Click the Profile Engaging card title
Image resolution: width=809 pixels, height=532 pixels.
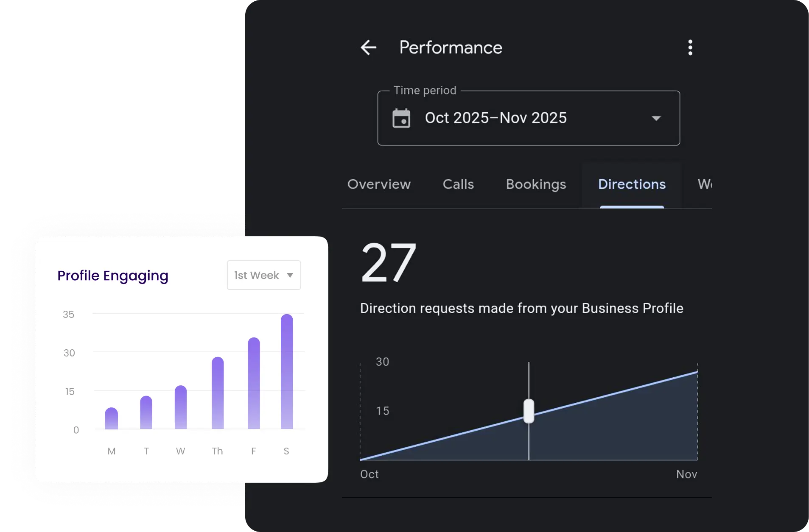[113, 276]
